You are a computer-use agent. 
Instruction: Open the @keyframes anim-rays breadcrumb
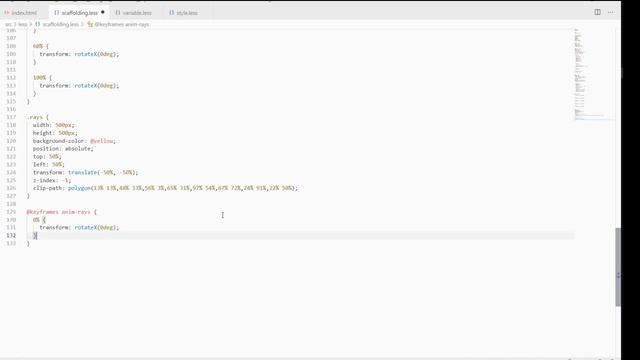tap(122, 24)
